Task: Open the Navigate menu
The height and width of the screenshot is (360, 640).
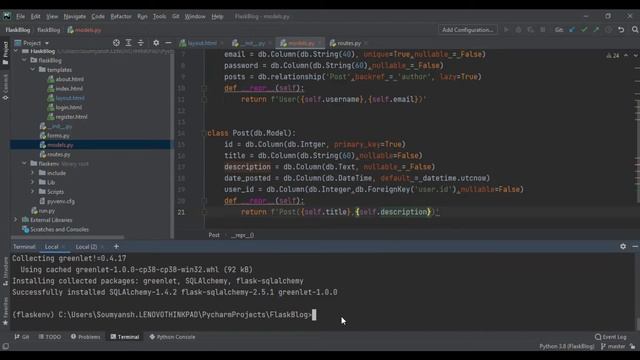Action: 75,16
